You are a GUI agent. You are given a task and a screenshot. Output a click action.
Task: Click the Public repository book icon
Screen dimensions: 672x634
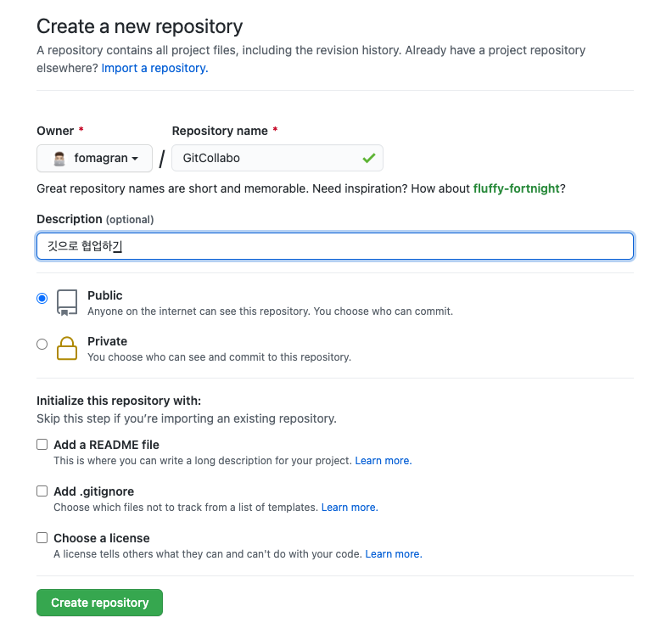pyautogui.click(x=67, y=303)
